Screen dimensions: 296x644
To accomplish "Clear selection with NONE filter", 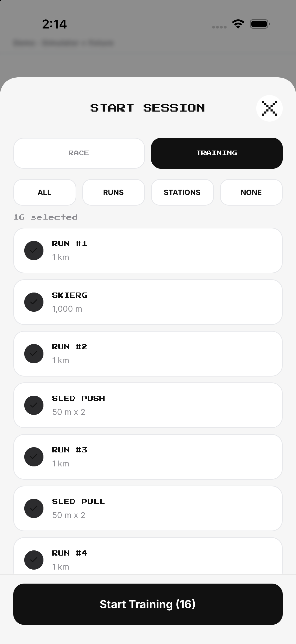I will pyautogui.click(x=251, y=192).
